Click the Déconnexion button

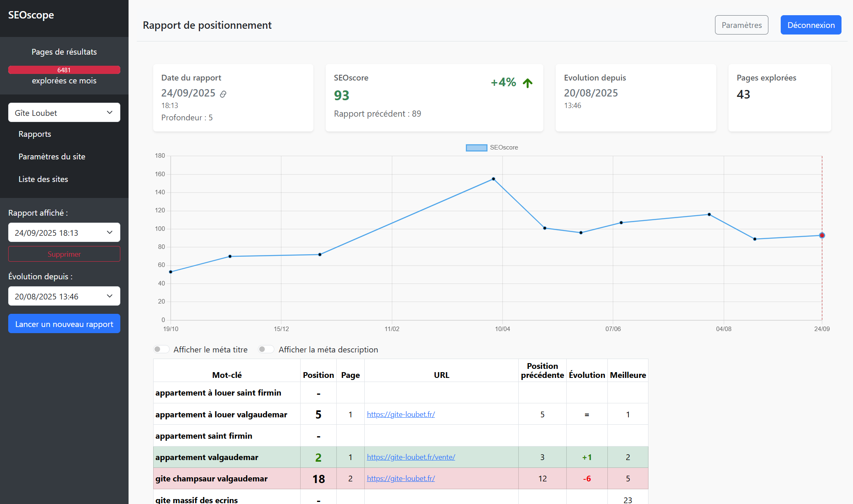pyautogui.click(x=811, y=25)
